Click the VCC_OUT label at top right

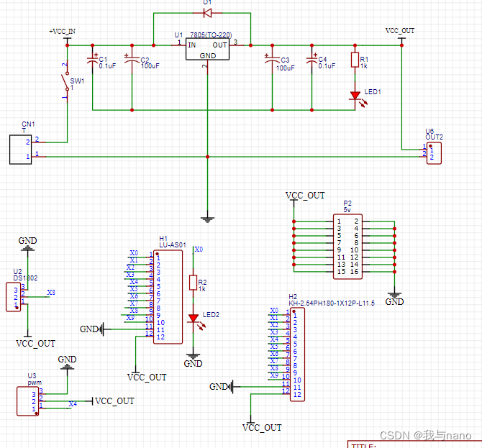click(x=400, y=31)
